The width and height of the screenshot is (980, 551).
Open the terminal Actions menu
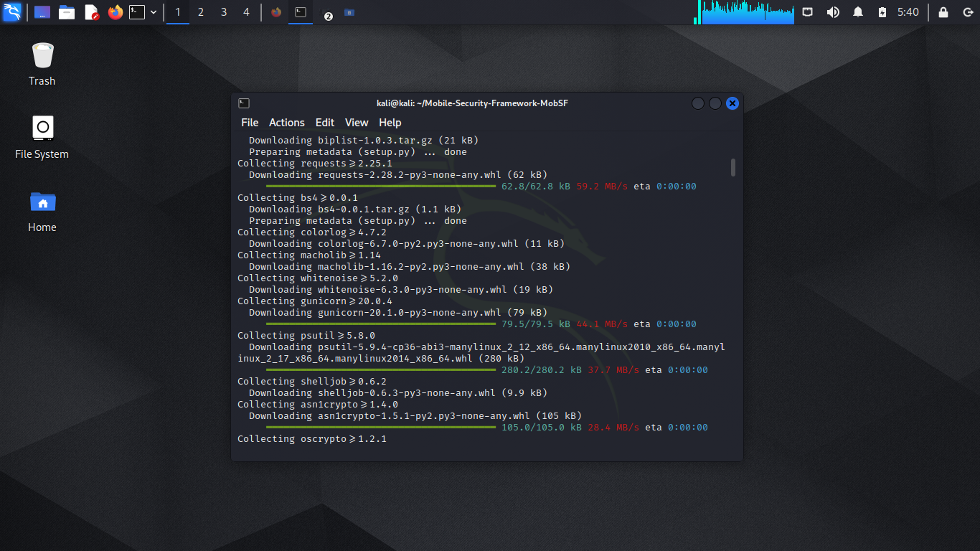coord(287,123)
